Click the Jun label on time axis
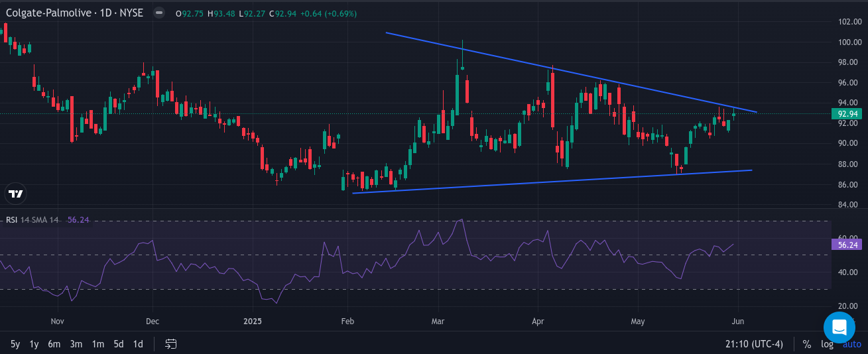 point(737,322)
